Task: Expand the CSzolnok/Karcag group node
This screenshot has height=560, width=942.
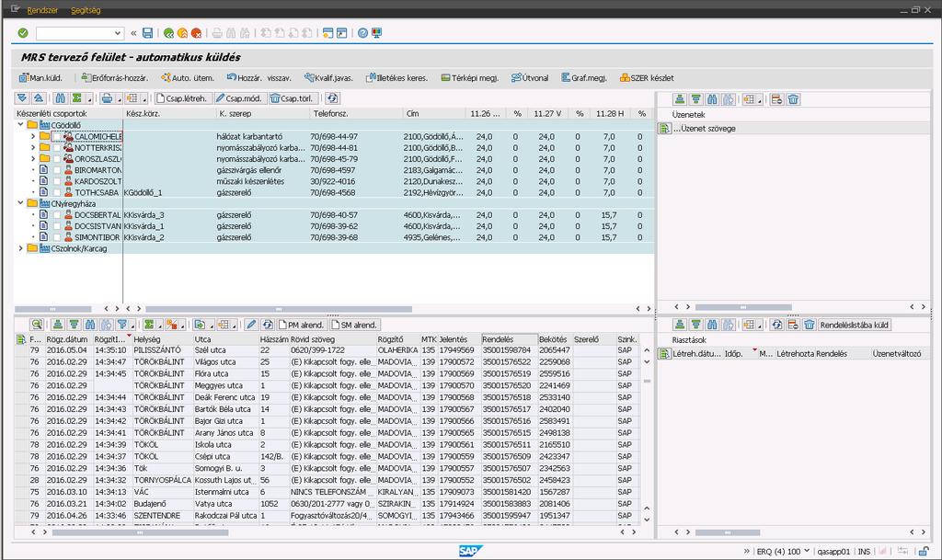Action: coord(20,248)
